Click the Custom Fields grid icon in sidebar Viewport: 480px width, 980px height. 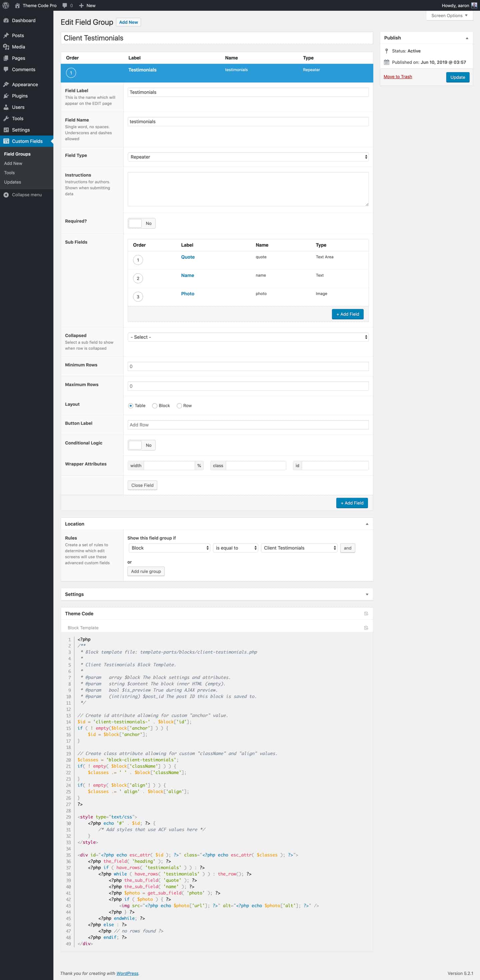pyautogui.click(x=6, y=141)
